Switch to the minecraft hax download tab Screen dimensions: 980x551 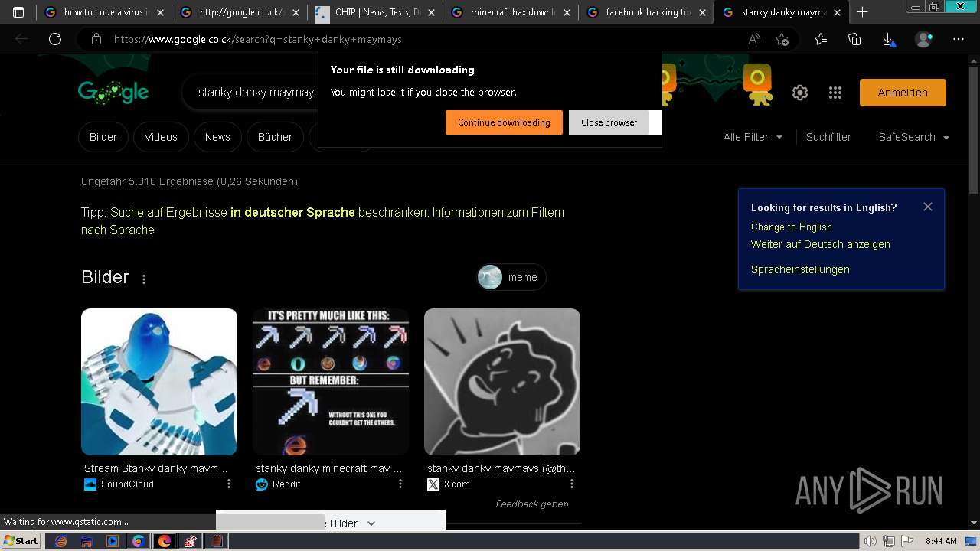click(509, 12)
